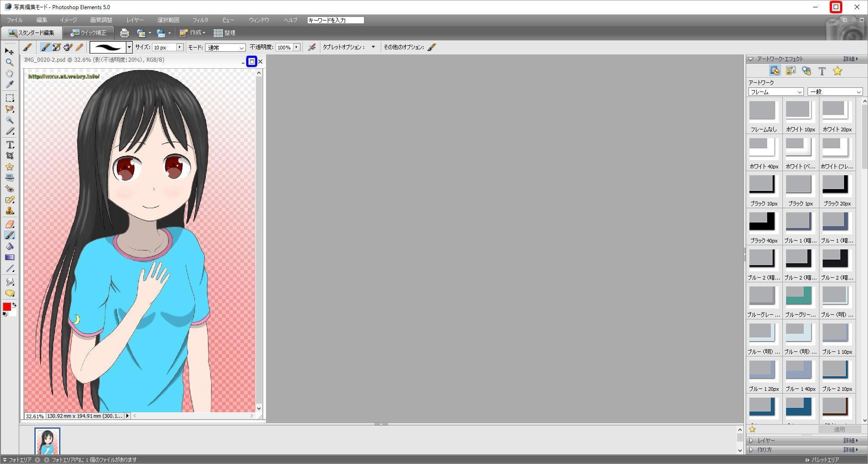Click the キーワードを入力 help search field
Viewport: 868px width, 464px height.
point(336,20)
